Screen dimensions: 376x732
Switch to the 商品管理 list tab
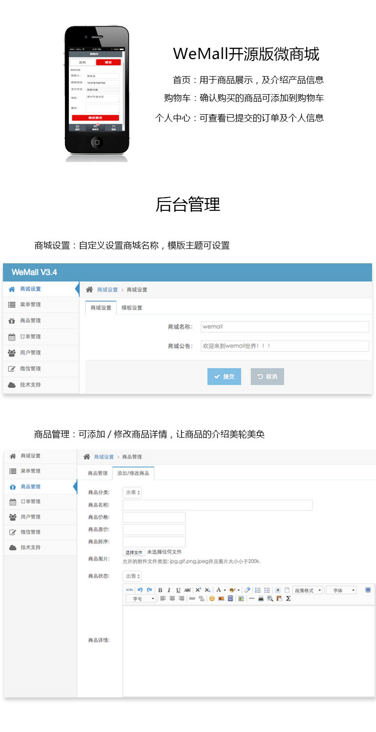98,473
